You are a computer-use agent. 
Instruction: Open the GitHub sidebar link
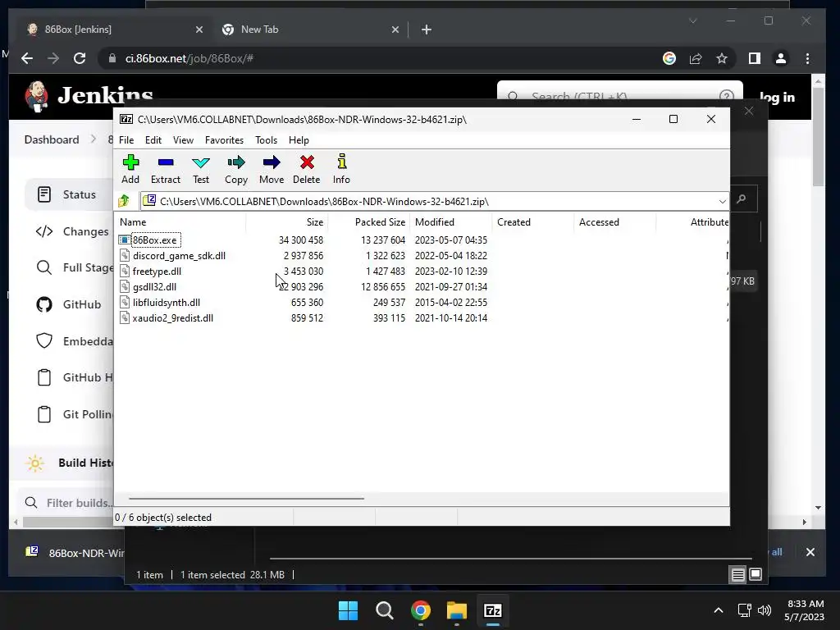click(69, 304)
